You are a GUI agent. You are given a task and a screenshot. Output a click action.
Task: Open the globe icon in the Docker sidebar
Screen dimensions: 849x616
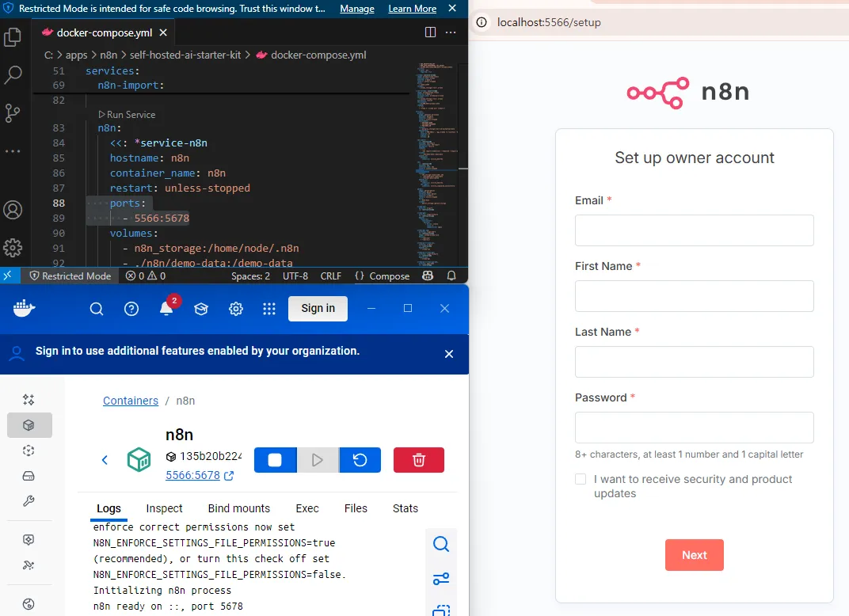[x=29, y=604]
